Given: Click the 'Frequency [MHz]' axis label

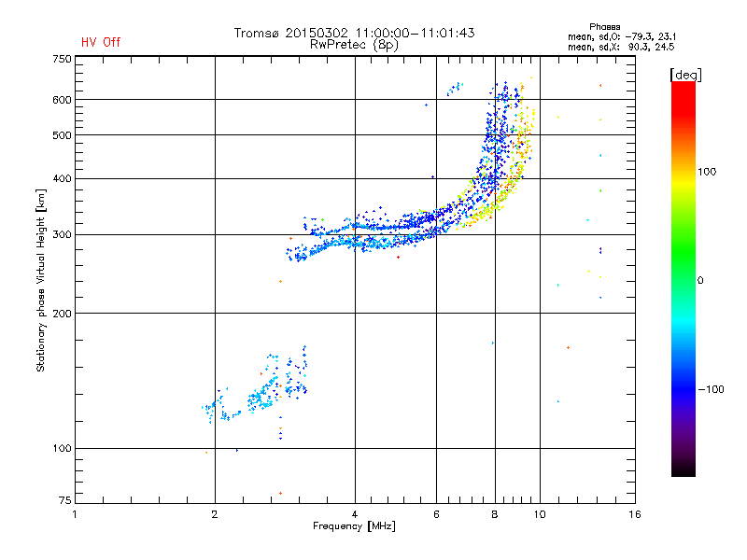Looking at the screenshot, I should pyautogui.click(x=354, y=526).
